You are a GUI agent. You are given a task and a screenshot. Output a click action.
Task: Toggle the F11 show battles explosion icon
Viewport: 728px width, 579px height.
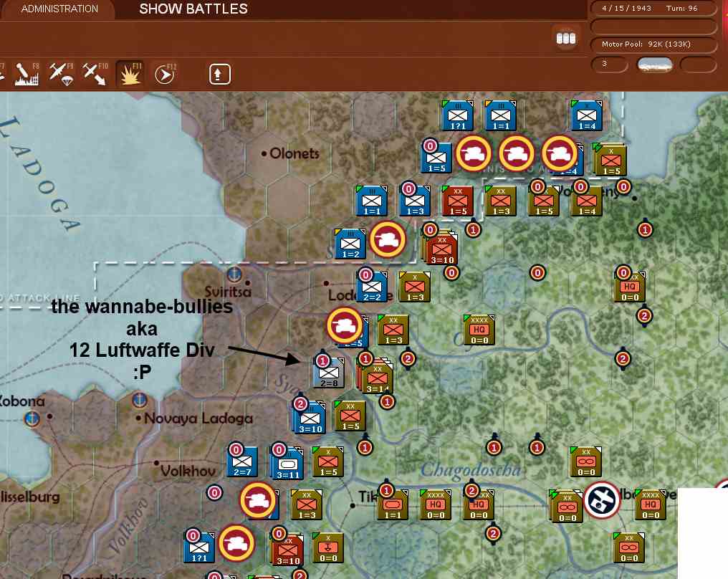[130, 75]
